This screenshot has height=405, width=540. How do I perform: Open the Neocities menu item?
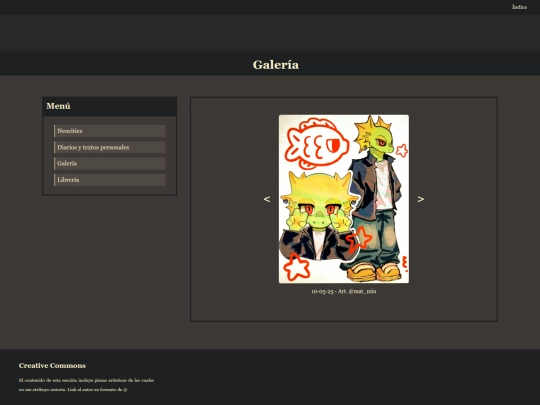point(110,131)
